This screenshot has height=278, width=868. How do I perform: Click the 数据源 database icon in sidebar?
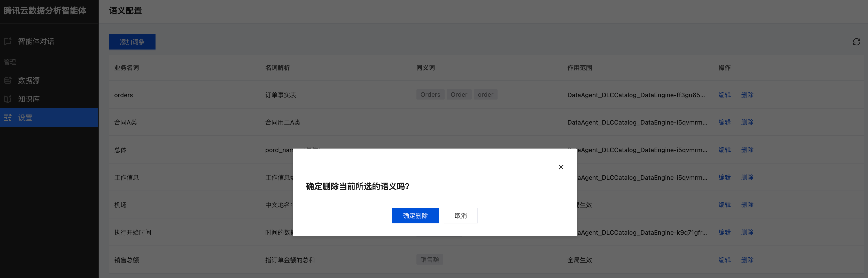click(8, 80)
